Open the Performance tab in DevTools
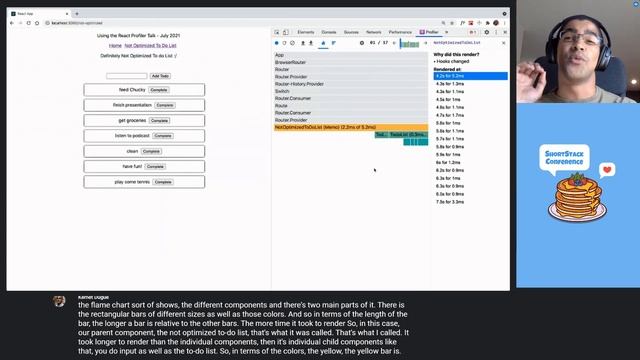This screenshot has width=640, height=360. pos(400,32)
